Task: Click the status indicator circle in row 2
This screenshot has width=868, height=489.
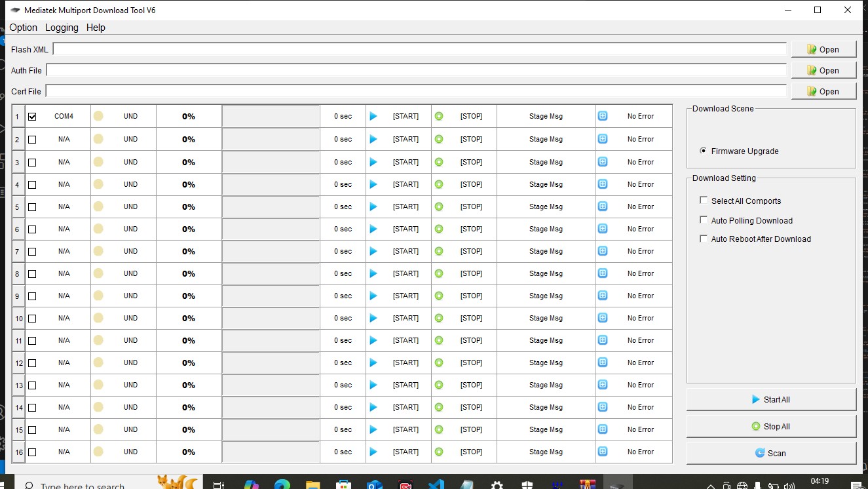Action: pos(98,139)
